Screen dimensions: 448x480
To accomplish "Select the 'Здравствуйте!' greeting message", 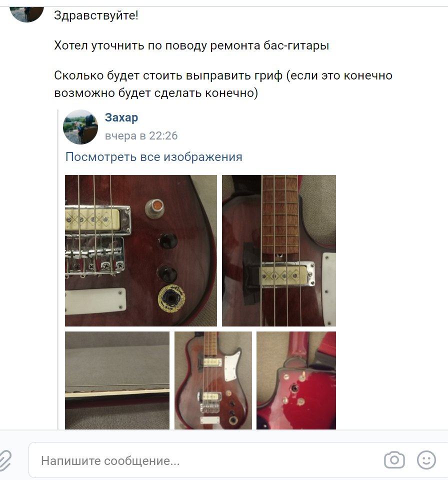I will click(96, 15).
